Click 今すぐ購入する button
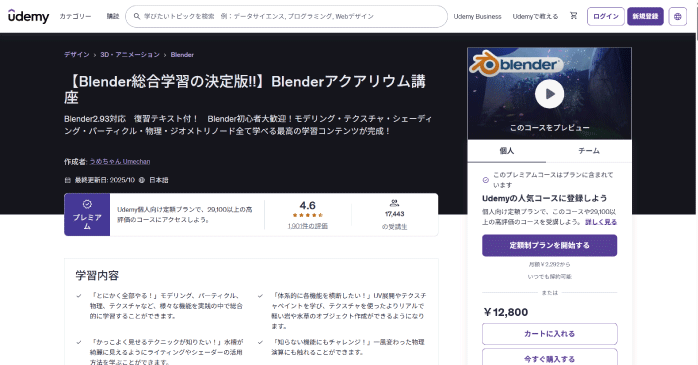The image size is (698, 365). pos(549,357)
